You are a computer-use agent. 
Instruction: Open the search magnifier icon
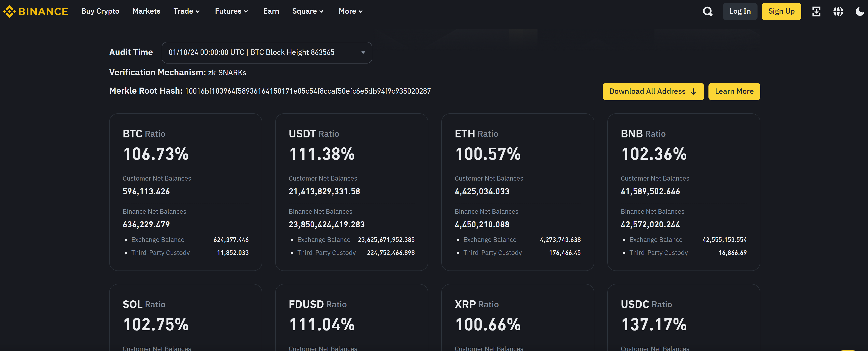tap(708, 11)
